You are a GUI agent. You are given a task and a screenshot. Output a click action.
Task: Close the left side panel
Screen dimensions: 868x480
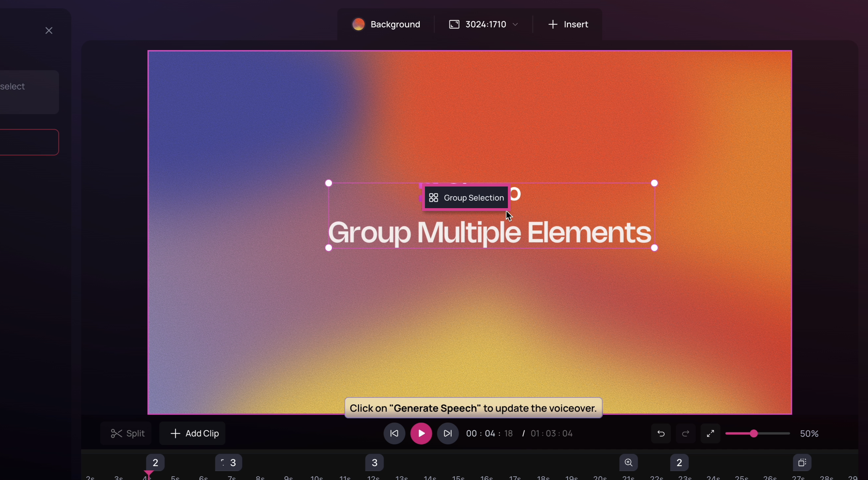[49, 31]
